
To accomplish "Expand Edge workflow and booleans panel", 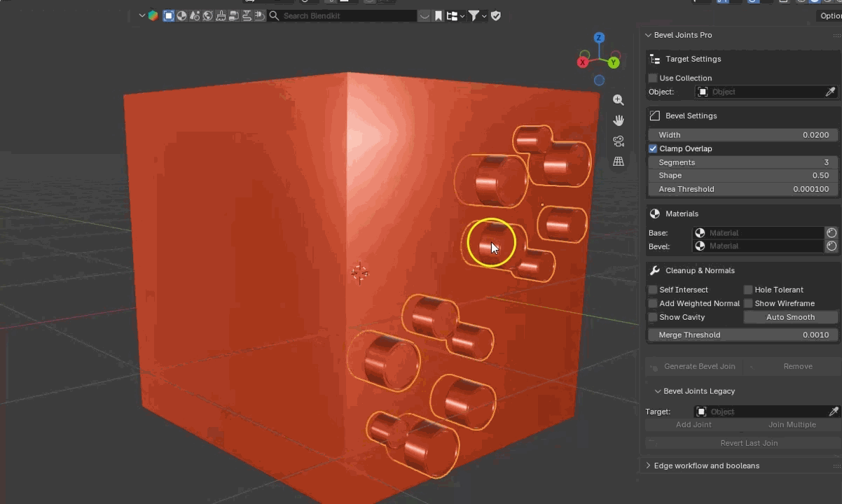I will [x=648, y=465].
